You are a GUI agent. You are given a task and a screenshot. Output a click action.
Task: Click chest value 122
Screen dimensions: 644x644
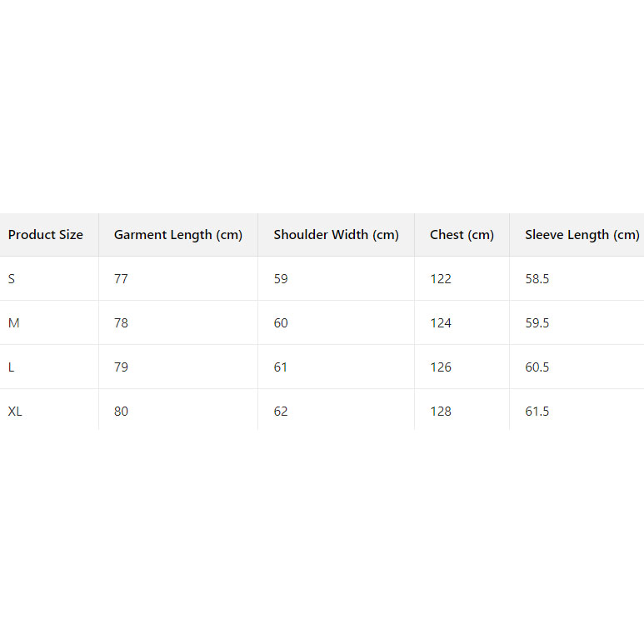click(x=441, y=279)
